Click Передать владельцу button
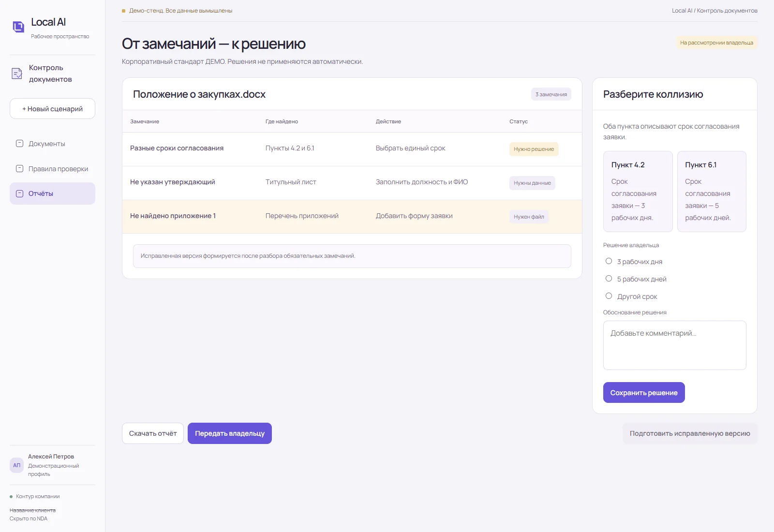Screen dimensions: 774x532 click(x=230, y=433)
